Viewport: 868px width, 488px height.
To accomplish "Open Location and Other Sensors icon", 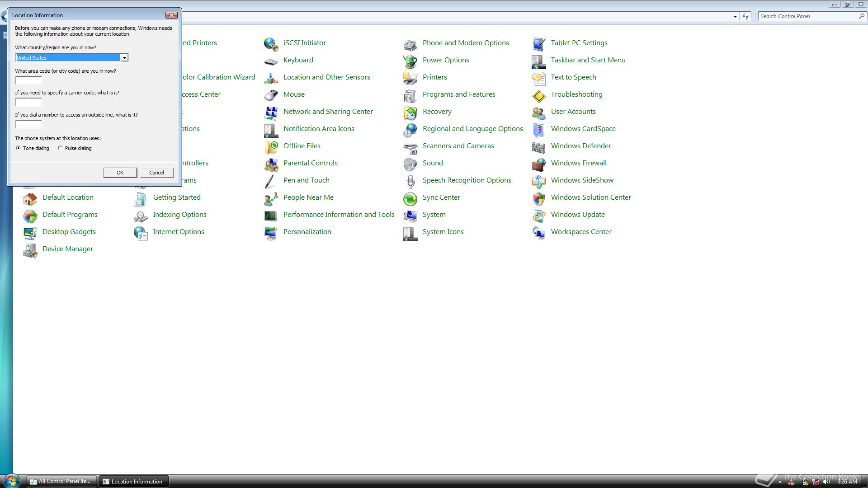I will pos(271,78).
